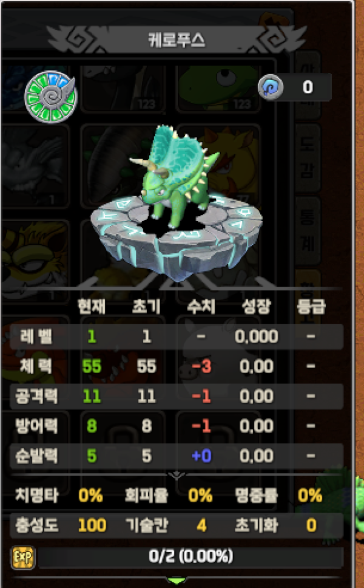Click the 초기화 reset count value
This screenshot has width=364, height=588.
(x=311, y=525)
